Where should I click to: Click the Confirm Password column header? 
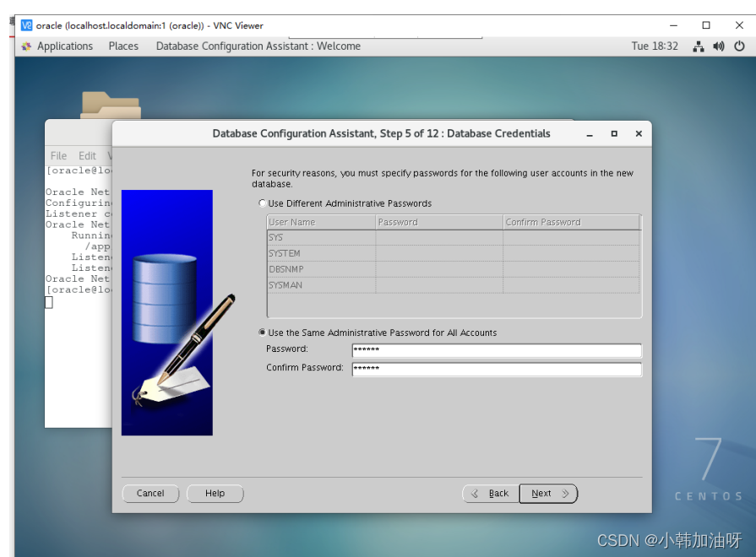click(571, 222)
